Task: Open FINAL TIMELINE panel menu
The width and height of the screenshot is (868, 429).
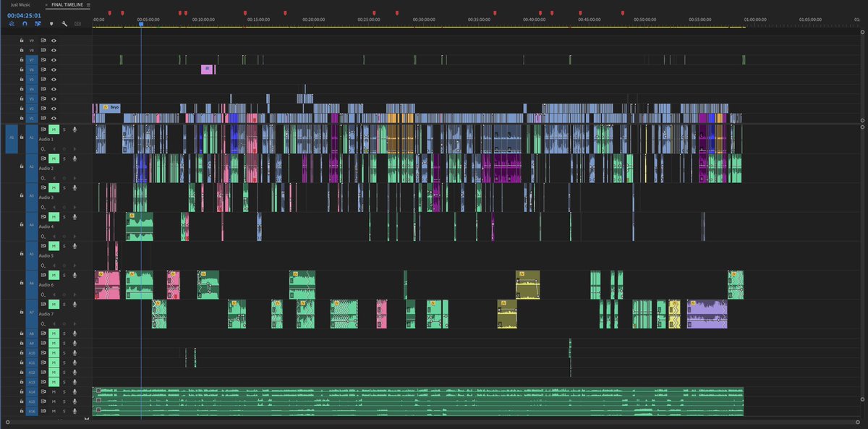Action: click(88, 4)
